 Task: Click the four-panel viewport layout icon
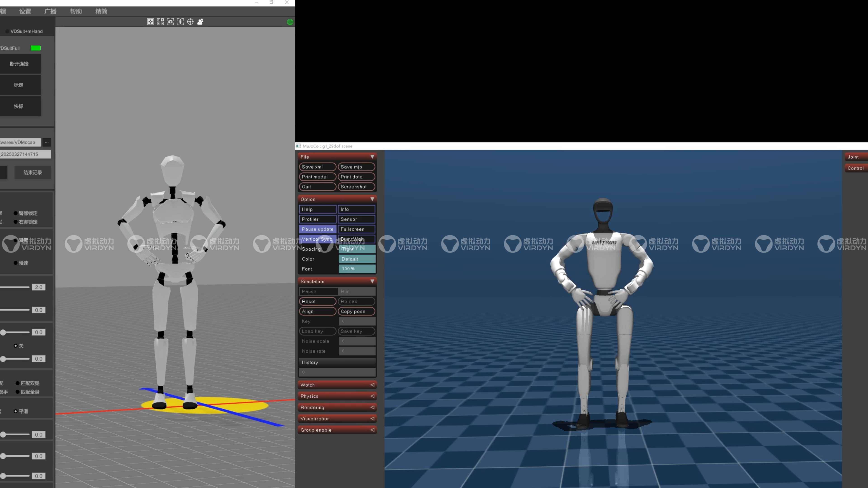click(x=160, y=22)
